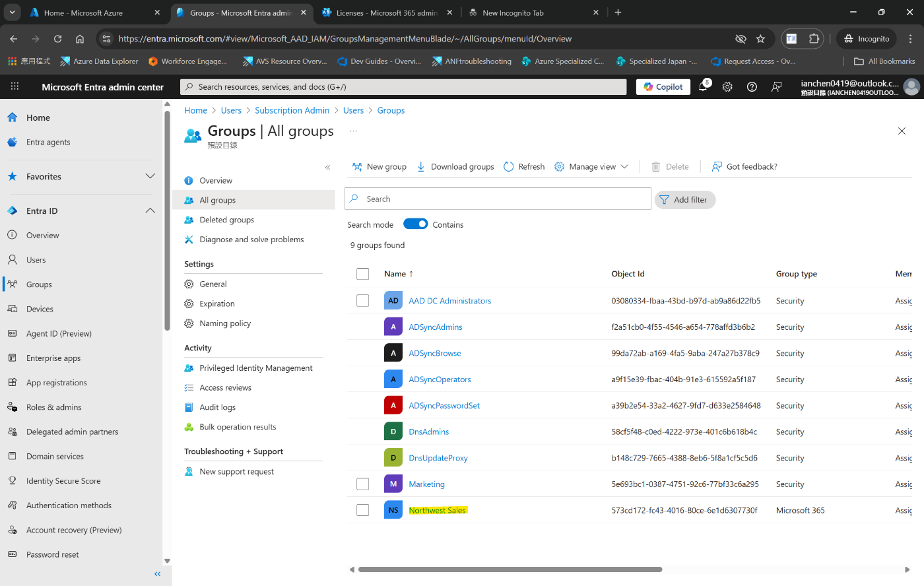Open Got feedback? in the toolbar
Screen dimensions: 924x586
pyautogui.click(x=744, y=166)
